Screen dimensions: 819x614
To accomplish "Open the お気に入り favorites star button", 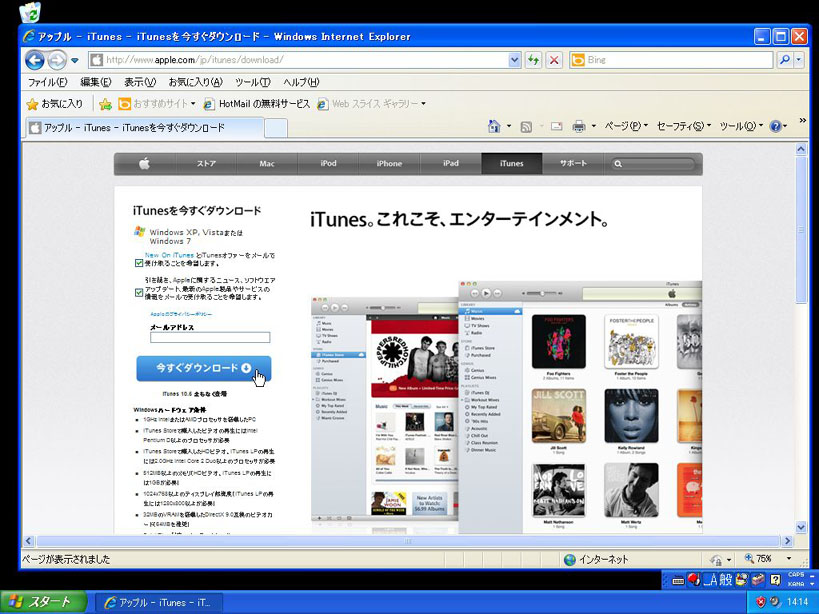I will tap(55, 104).
